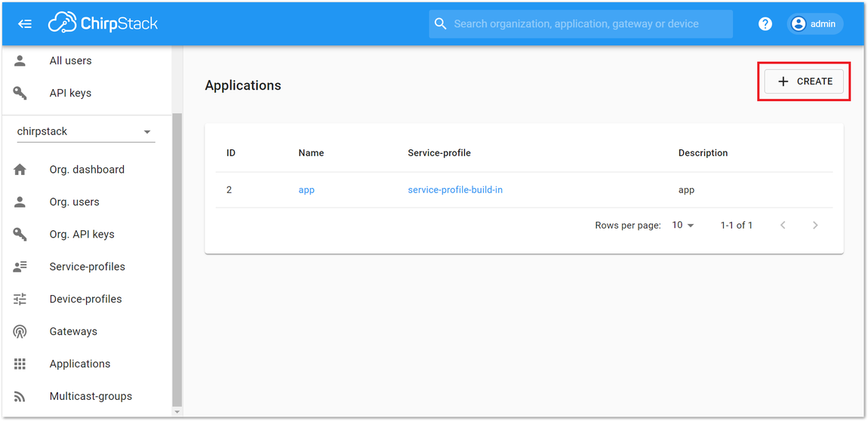Click the search organization input field
This screenshot has height=421, width=868.
(580, 24)
